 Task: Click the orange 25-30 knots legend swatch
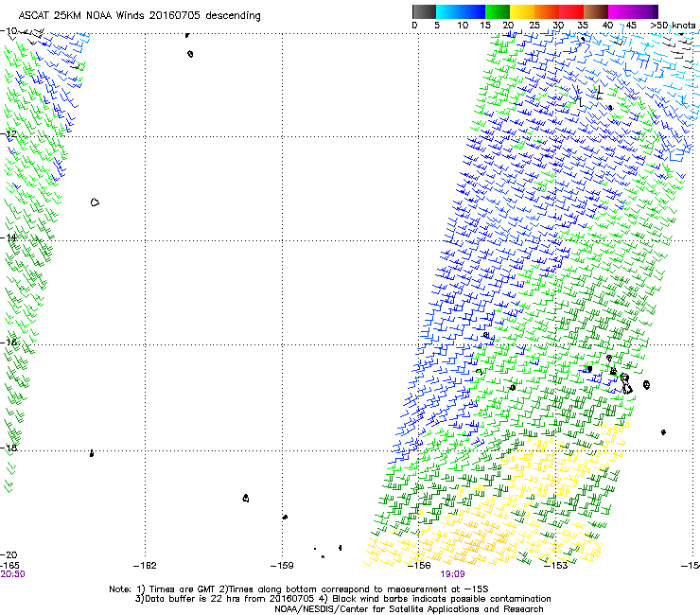(547, 11)
